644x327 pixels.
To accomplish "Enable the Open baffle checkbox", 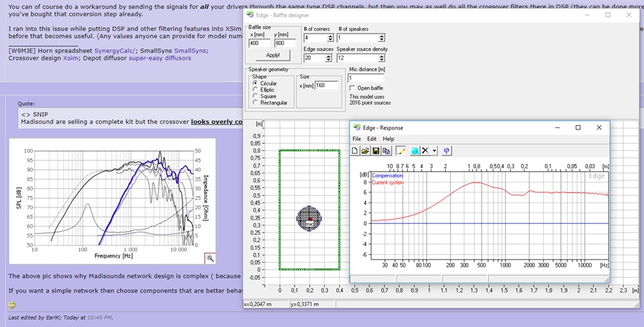I will (352, 88).
